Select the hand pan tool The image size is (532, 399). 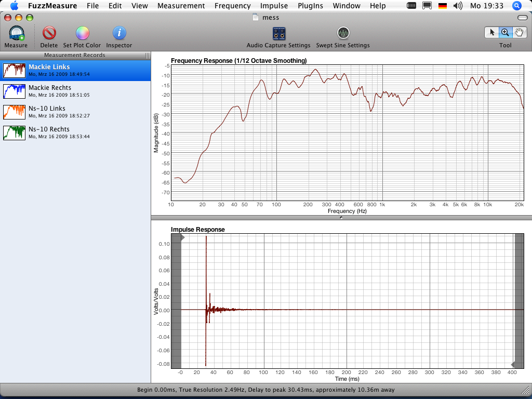(519, 32)
